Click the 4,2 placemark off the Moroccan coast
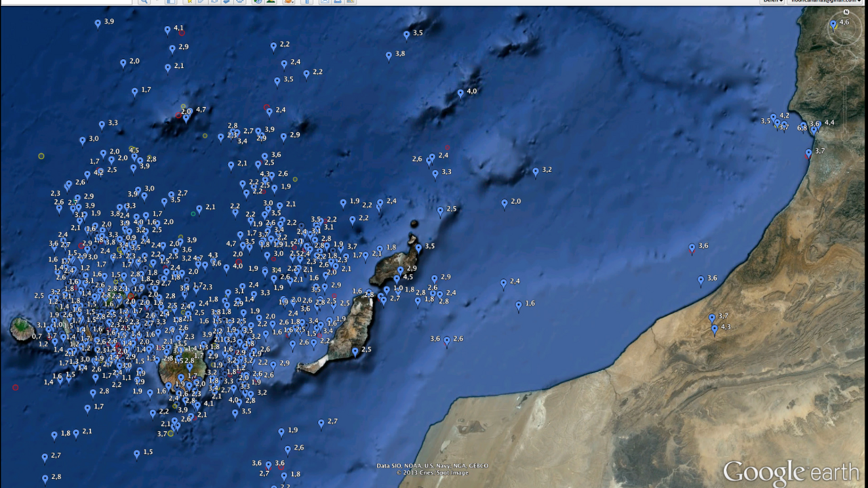The width and height of the screenshot is (868, 488). (773, 117)
